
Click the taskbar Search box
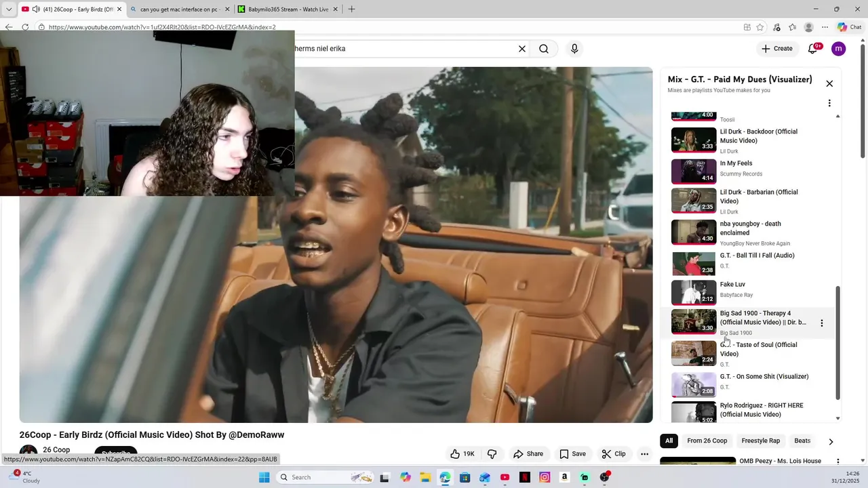pyautogui.click(x=327, y=477)
